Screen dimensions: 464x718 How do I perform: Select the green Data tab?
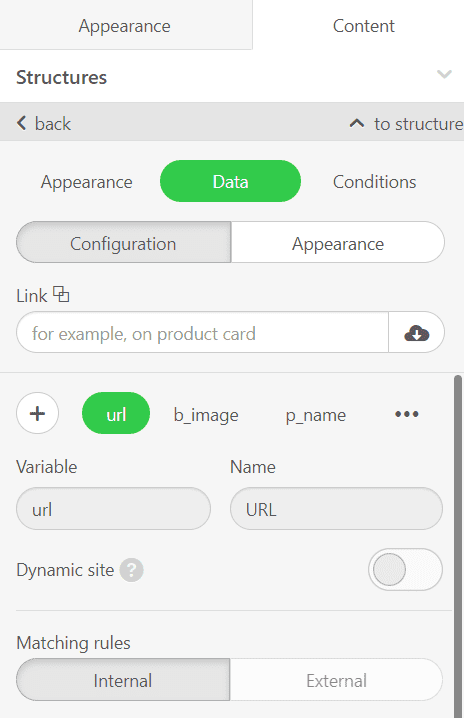pyautogui.click(x=230, y=181)
